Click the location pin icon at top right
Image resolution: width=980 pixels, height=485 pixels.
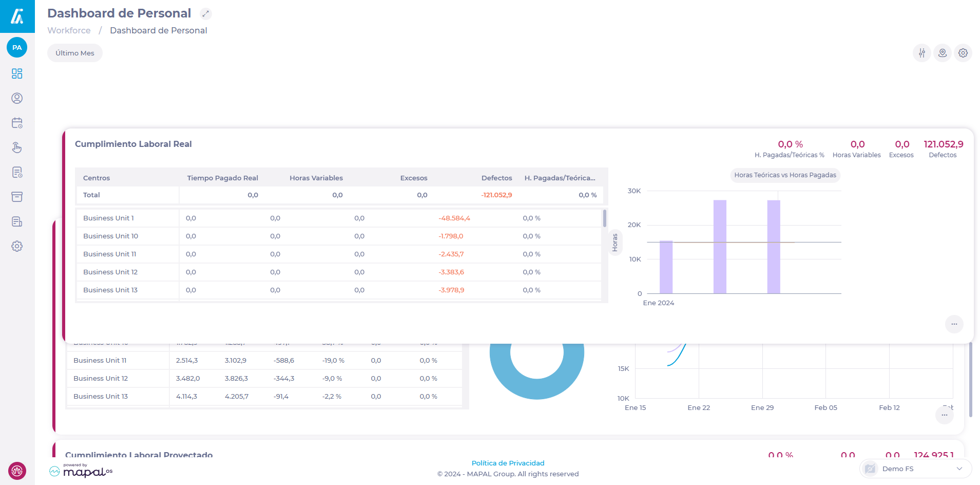pos(942,53)
